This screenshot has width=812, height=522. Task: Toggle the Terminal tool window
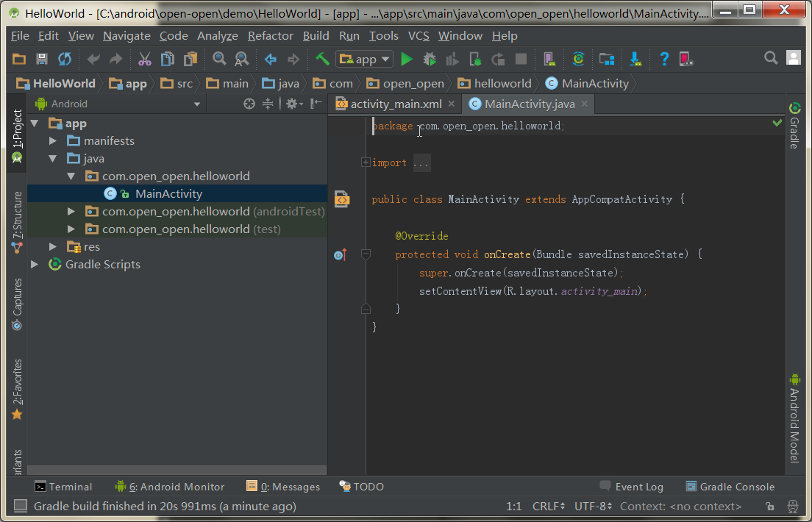tap(64, 486)
